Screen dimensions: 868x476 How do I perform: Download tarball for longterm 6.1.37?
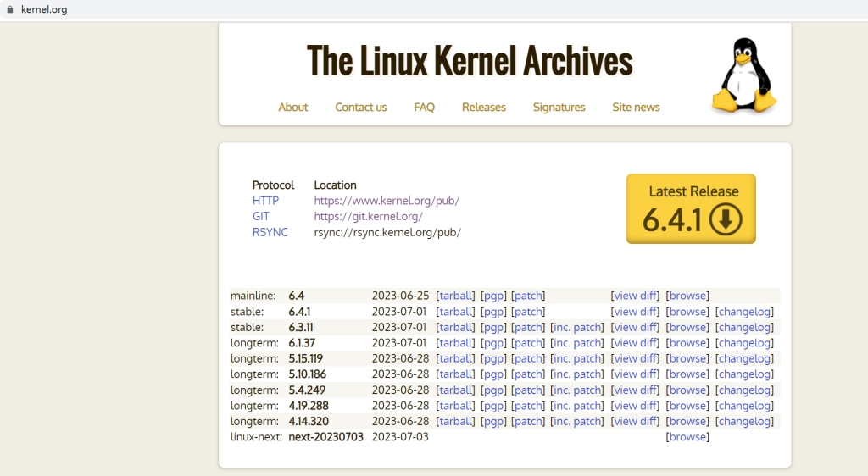coord(455,343)
